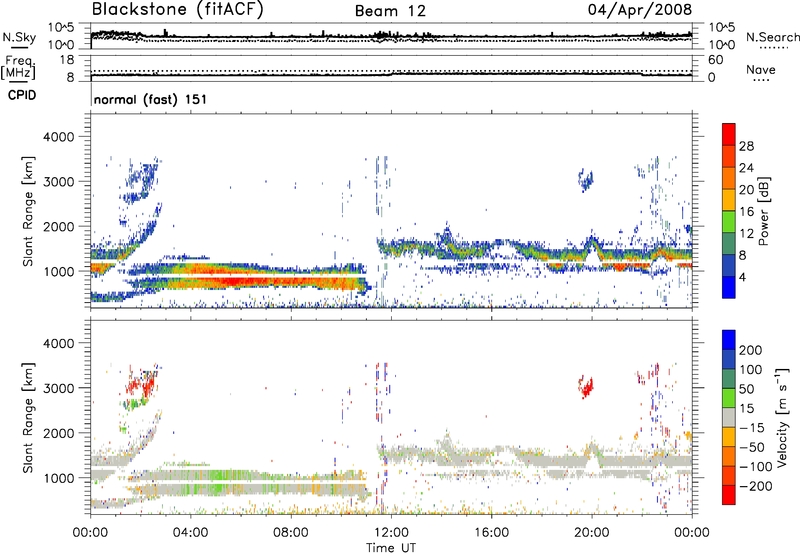Click the '60' Nave axis tick

tap(715, 60)
